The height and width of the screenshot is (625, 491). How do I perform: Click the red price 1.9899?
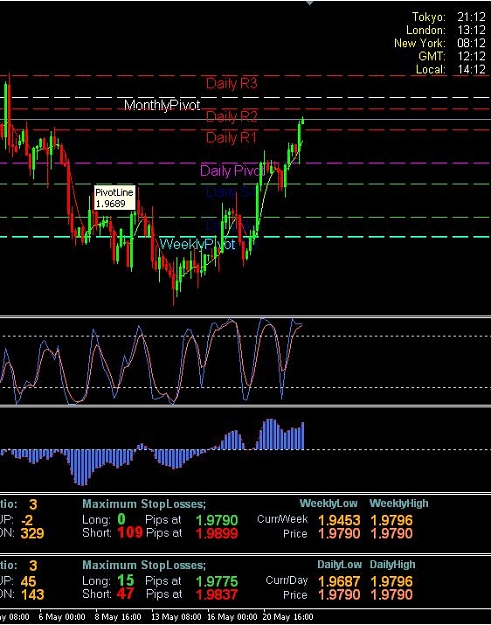217,534
